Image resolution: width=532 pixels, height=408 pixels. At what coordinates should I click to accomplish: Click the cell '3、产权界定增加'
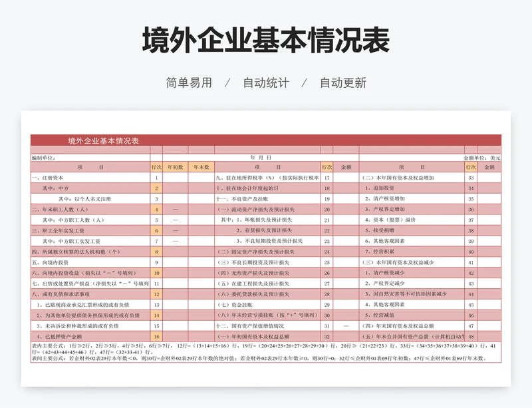pyautogui.click(x=412, y=209)
